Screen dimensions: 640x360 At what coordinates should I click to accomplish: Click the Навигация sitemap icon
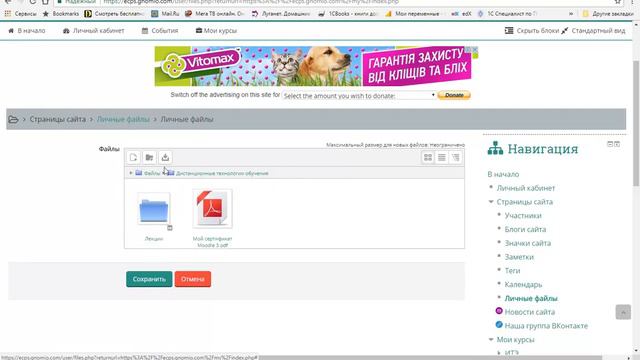pyautogui.click(x=495, y=149)
